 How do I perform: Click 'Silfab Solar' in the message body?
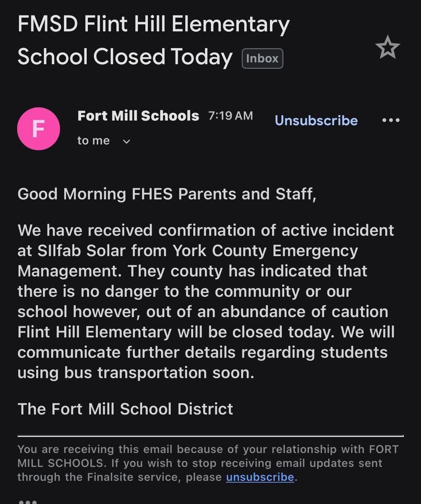81,251
